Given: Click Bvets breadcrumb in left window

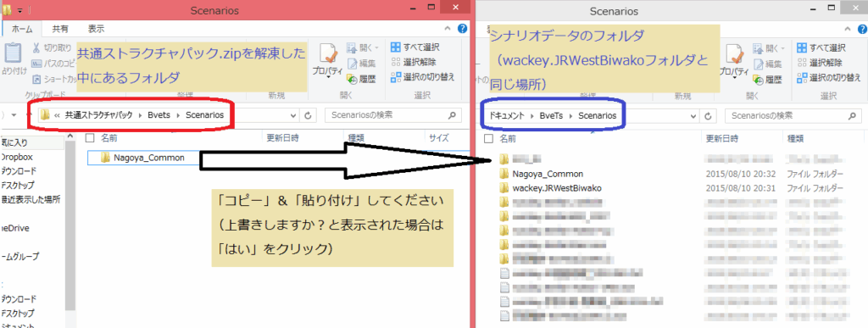Looking at the screenshot, I should (159, 115).
